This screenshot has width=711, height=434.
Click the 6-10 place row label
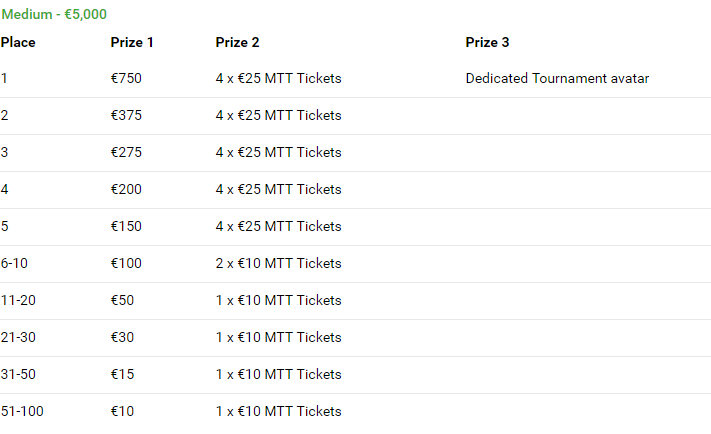(x=15, y=263)
